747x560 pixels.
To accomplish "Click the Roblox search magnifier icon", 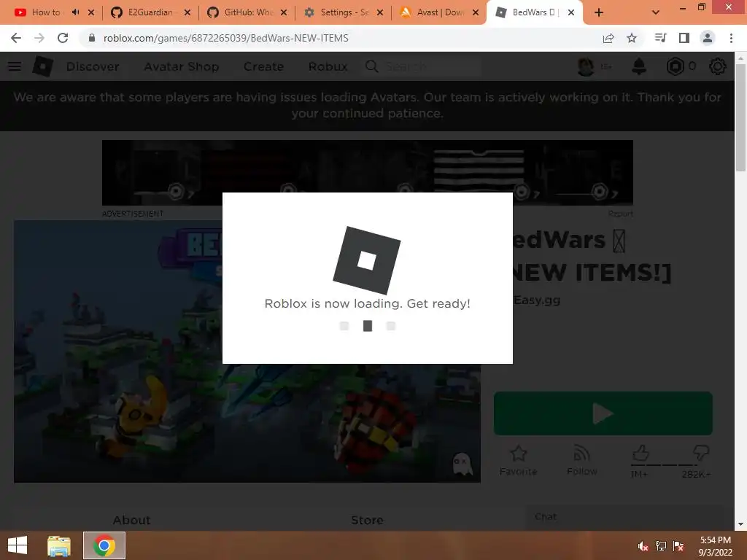I will (371, 66).
